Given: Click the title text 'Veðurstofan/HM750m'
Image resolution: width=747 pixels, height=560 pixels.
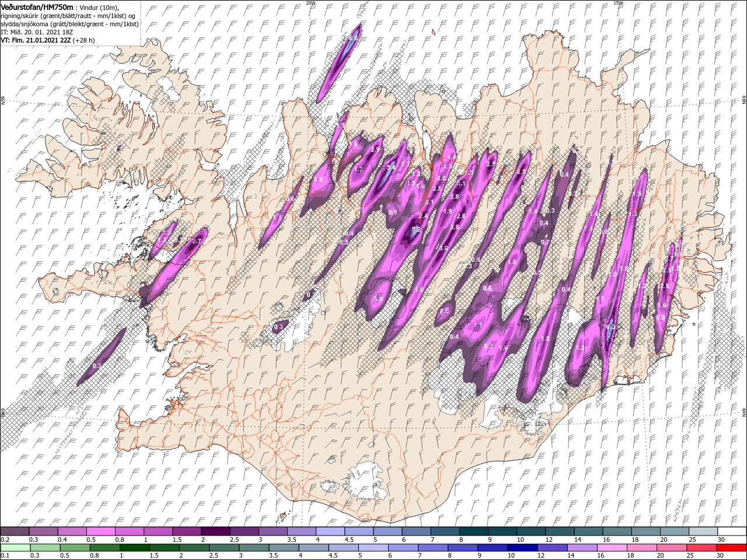Looking at the screenshot, I should (x=37, y=7).
